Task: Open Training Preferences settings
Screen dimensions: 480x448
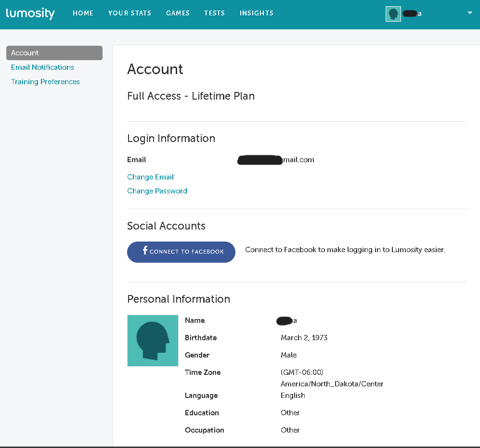Action: [45, 82]
